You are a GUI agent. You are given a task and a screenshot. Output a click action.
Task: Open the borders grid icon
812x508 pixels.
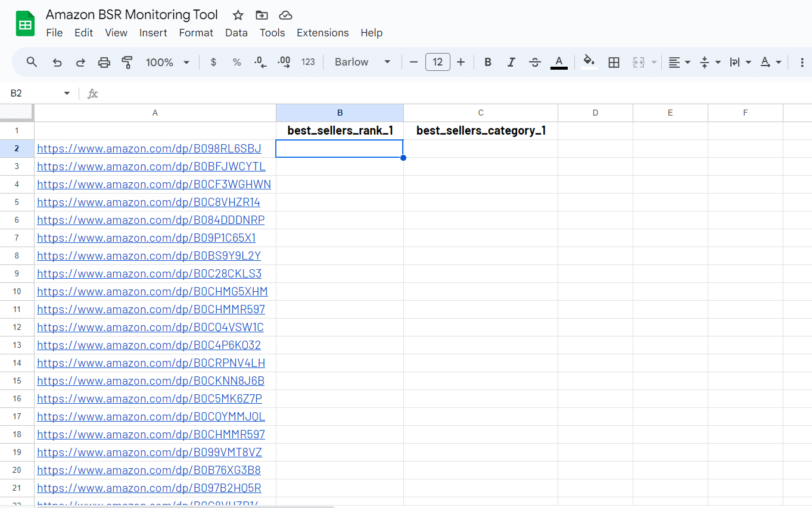pyautogui.click(x=614, y=62)
